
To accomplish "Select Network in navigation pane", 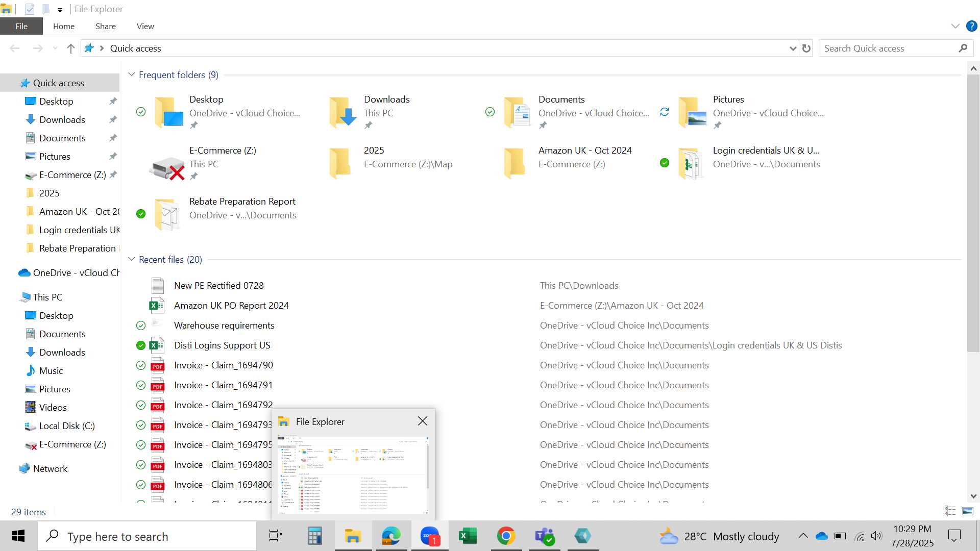I will pos(50,468).
